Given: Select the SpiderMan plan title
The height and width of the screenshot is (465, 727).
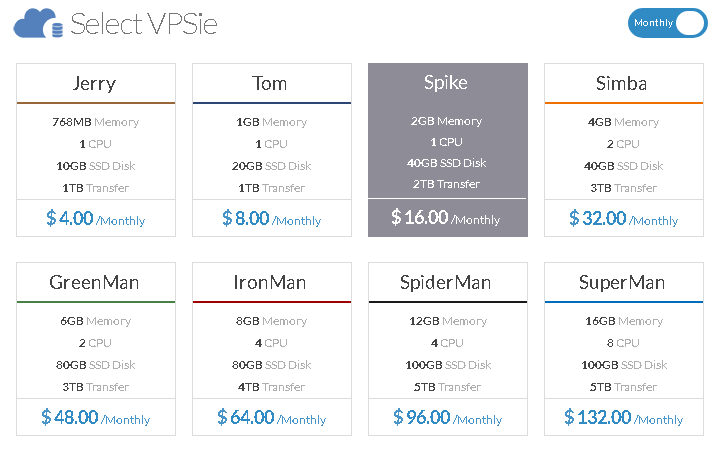Looking at the screenshot, I should click(446, 283).
